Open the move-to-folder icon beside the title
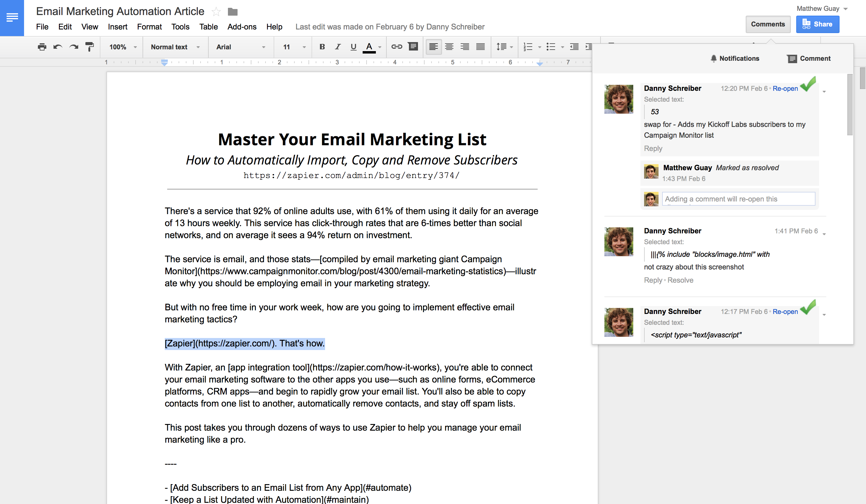 click(233, 12)
